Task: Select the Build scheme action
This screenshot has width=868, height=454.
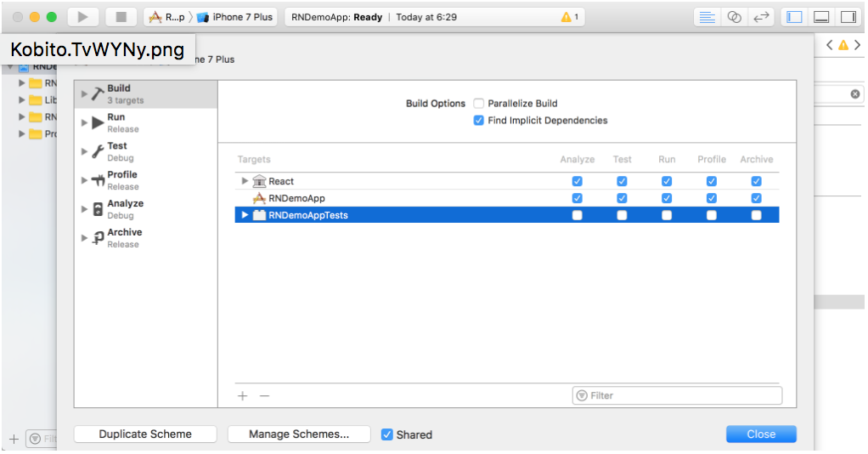Action: [x=145, y=94]
